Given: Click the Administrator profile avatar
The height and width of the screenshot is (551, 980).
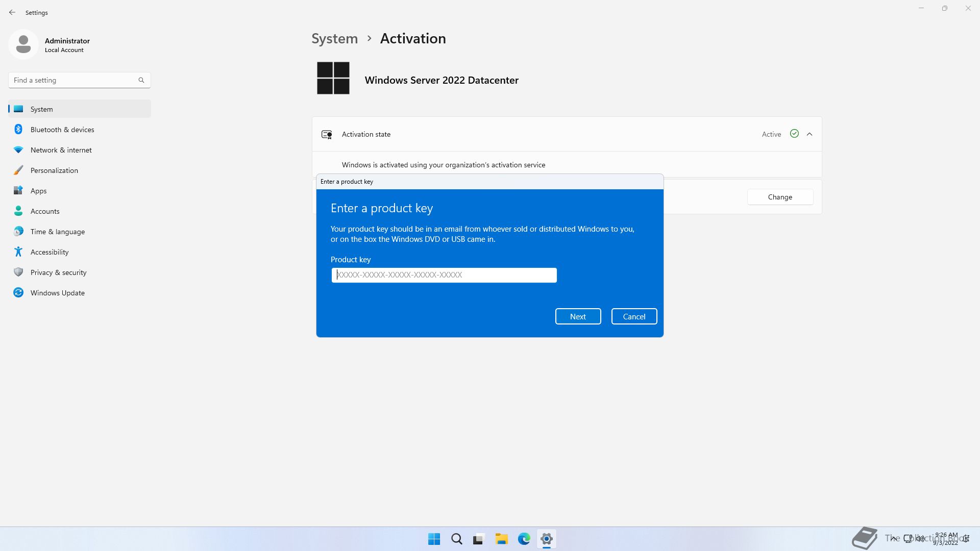Looking at the screenshot, I should (23, 44).
